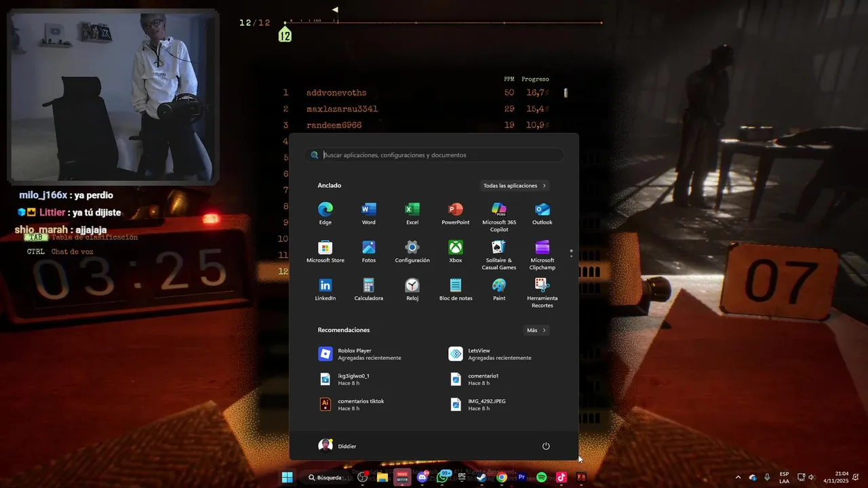Viewport: 868px width, 488px height.
Task: Go to next pinned apps page dots
Action: (572, 253)
